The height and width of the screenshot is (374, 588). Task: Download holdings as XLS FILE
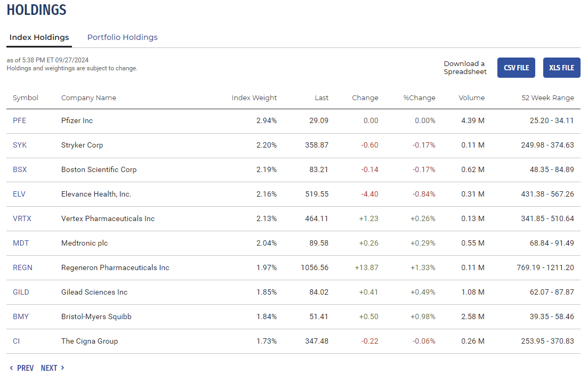(561, 68)
